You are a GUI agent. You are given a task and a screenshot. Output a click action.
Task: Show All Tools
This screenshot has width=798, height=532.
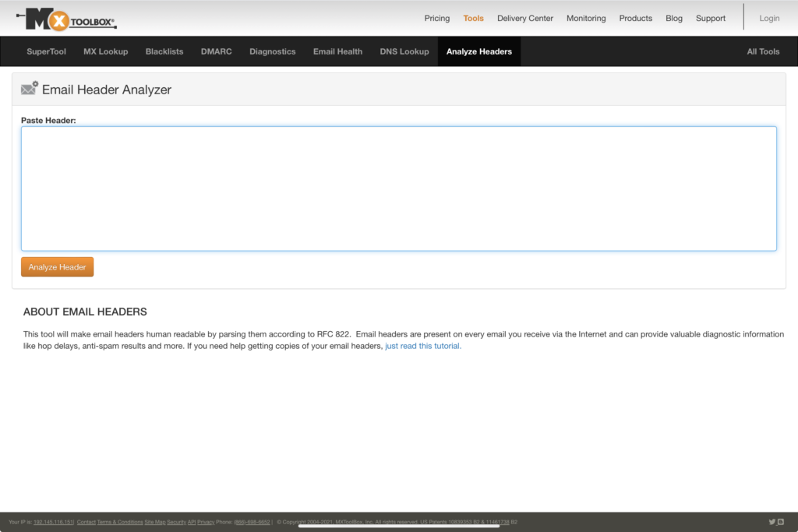click(764, 51)
